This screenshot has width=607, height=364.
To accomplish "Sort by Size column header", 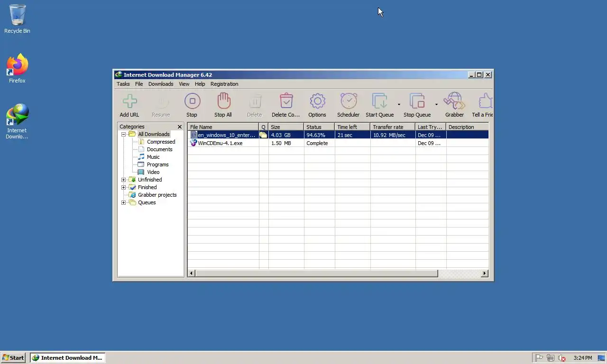I will (286, 127).
